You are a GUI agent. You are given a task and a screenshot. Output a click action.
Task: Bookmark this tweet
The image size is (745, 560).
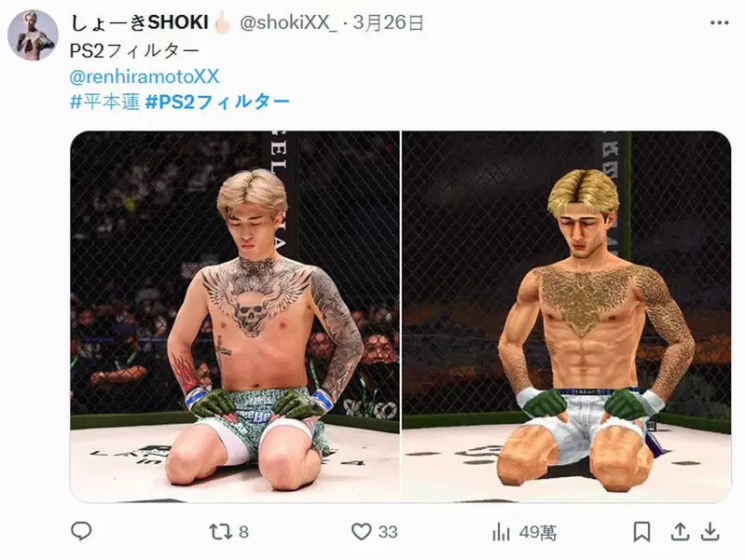[642, 532]
